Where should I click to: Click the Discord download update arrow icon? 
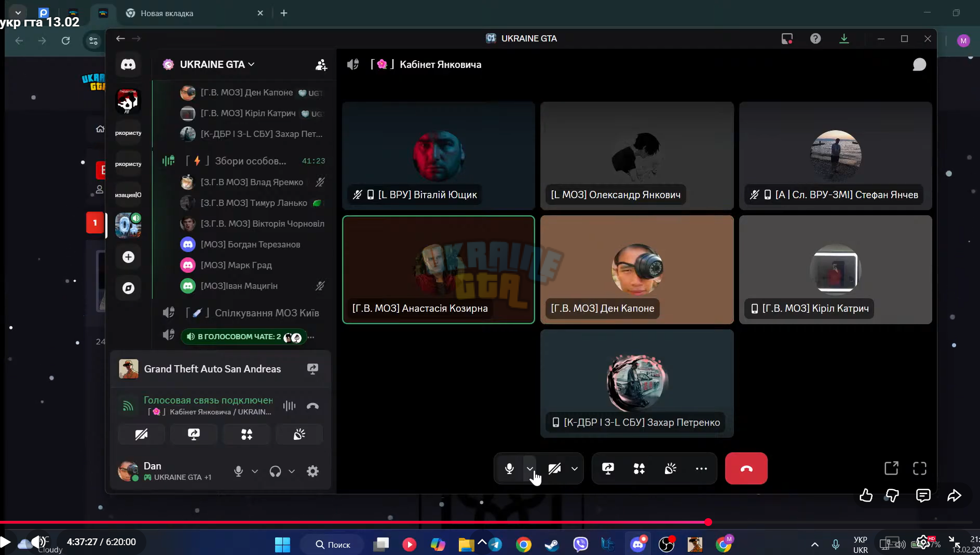pos(844,38)
